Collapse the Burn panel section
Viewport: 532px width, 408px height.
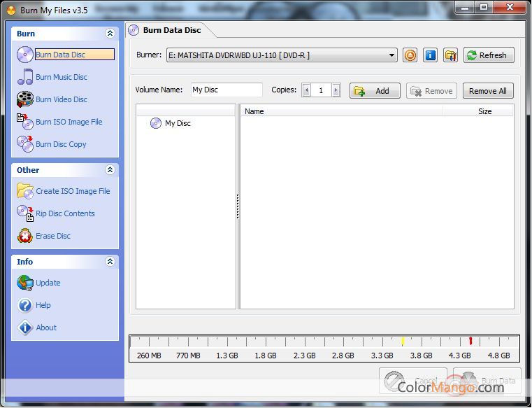[x=110, y=34]
